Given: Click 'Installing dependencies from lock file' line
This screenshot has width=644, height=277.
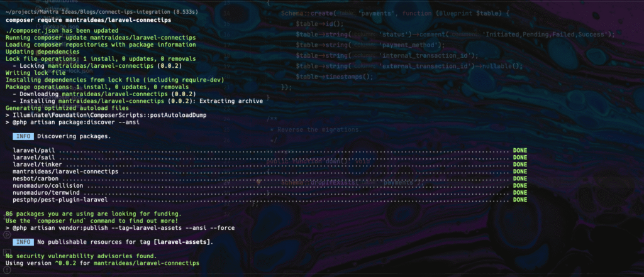Looking at the screenshot, I should [x=114, y=80].
